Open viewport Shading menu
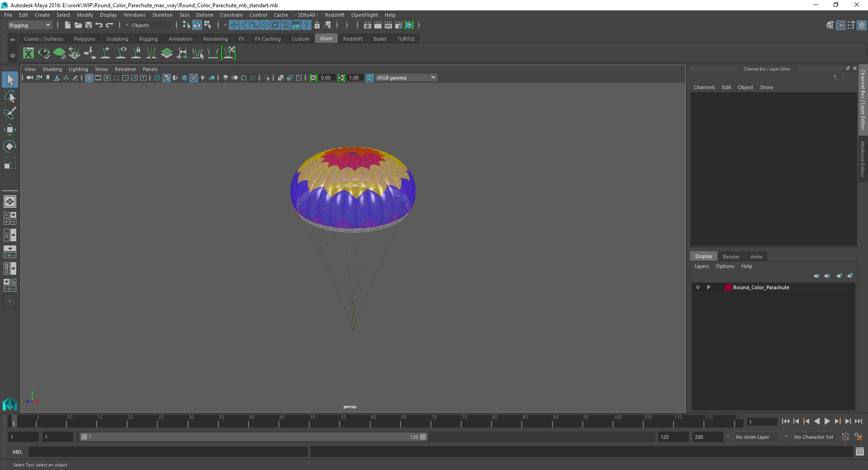 (x=52, y=69)
